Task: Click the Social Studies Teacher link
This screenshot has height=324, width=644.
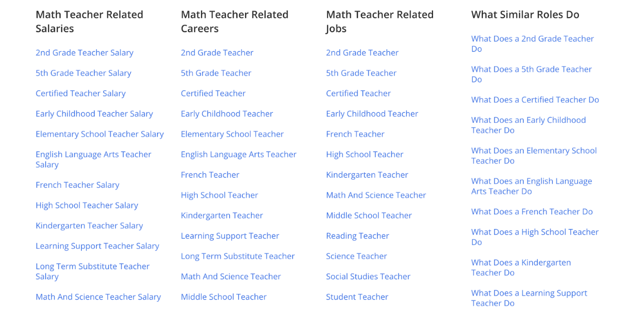Action: tap(368, 276)
